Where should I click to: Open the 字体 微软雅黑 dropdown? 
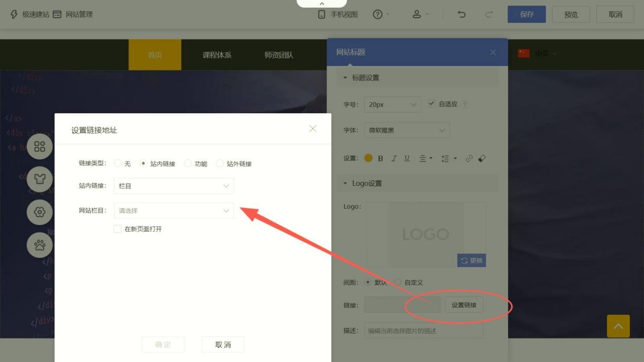(x=407, y=130)
